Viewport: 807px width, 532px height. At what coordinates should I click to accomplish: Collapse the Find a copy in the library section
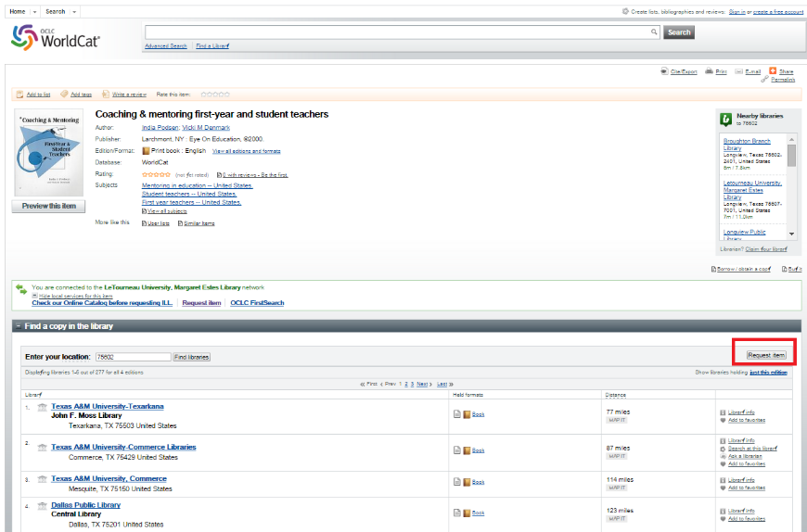click(x=18, y=326)
